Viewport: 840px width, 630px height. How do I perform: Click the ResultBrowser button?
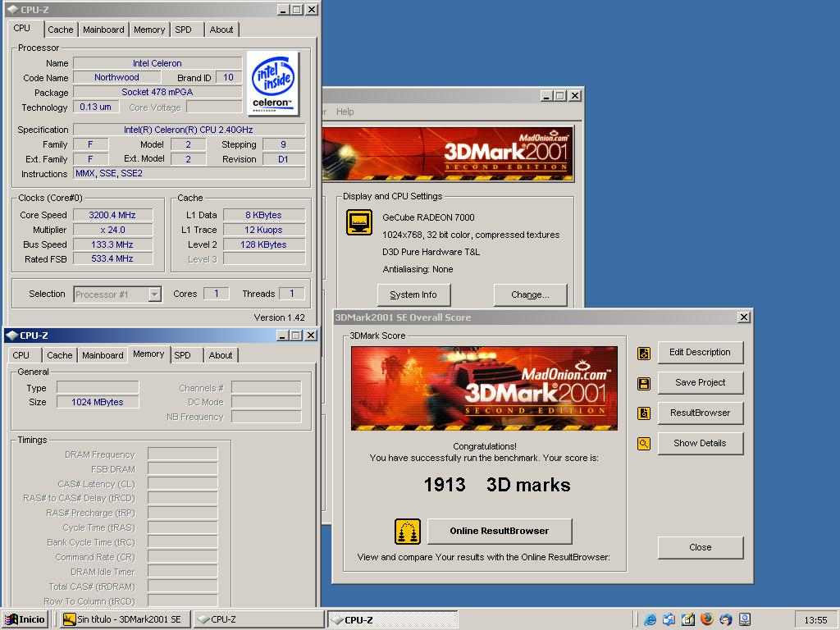point(701,413)
